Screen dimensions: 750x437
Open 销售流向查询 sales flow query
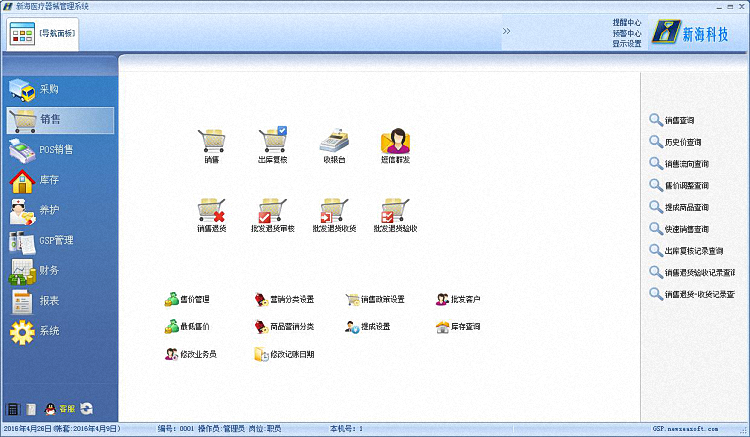point(679,164)
